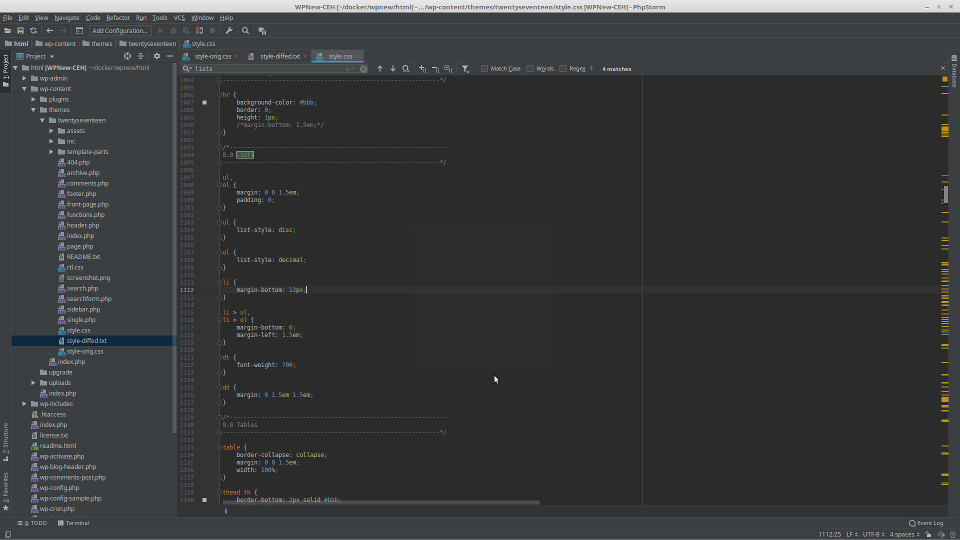Hide the Project panel with minus icon
960x540 pixels.
click(170, 56)
